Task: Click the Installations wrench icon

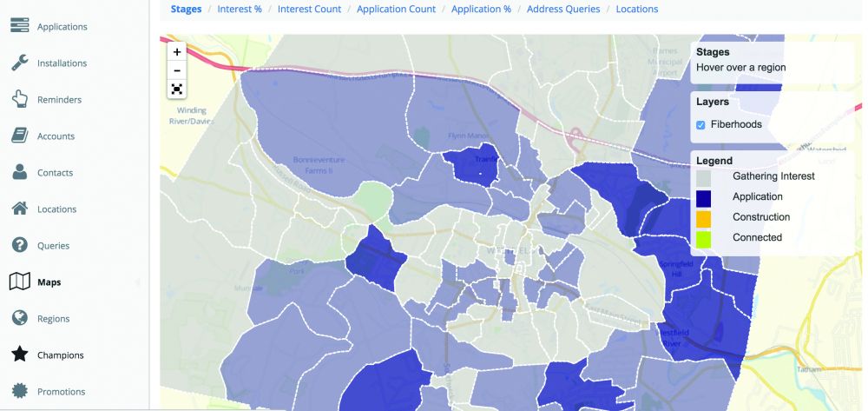Action: click(x=19, y=63)
